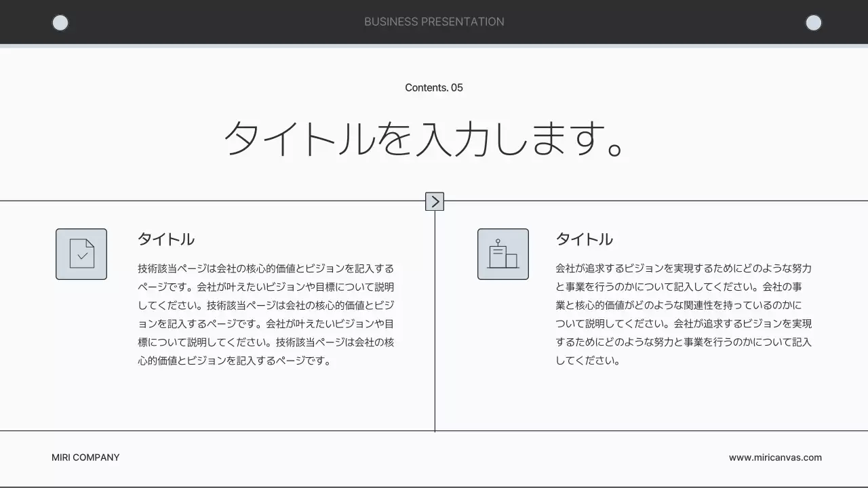Select the left body paragraph text block
Viewport: 868px width, 488px height.
click(264, 314)
